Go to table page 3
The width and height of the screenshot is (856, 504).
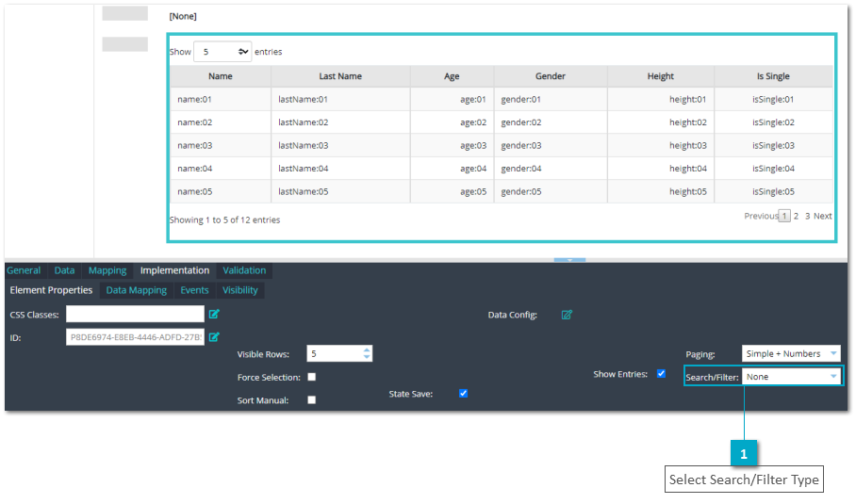point(807,216)
